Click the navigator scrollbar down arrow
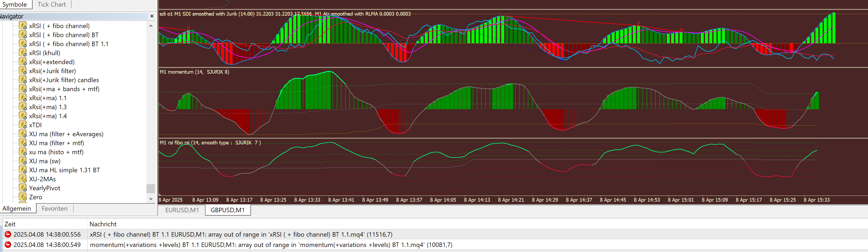 [151, 199]
